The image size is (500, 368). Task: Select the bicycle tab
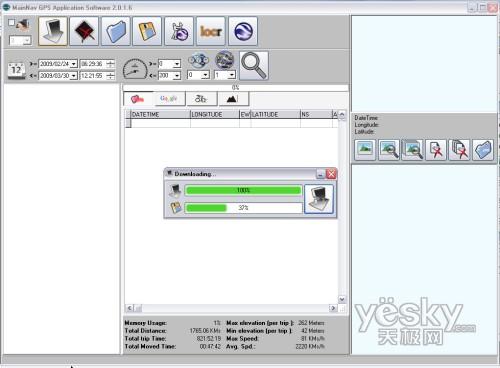point(201,99)
